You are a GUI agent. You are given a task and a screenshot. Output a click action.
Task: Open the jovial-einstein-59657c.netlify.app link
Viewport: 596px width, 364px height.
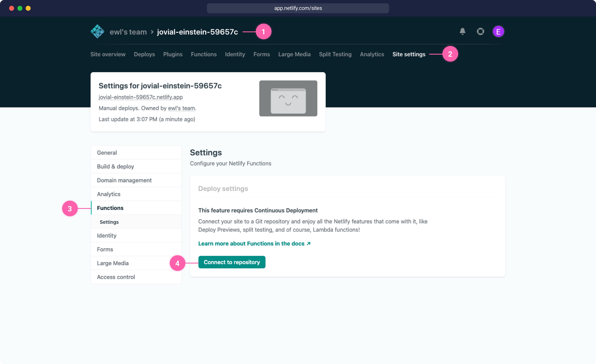141,97
